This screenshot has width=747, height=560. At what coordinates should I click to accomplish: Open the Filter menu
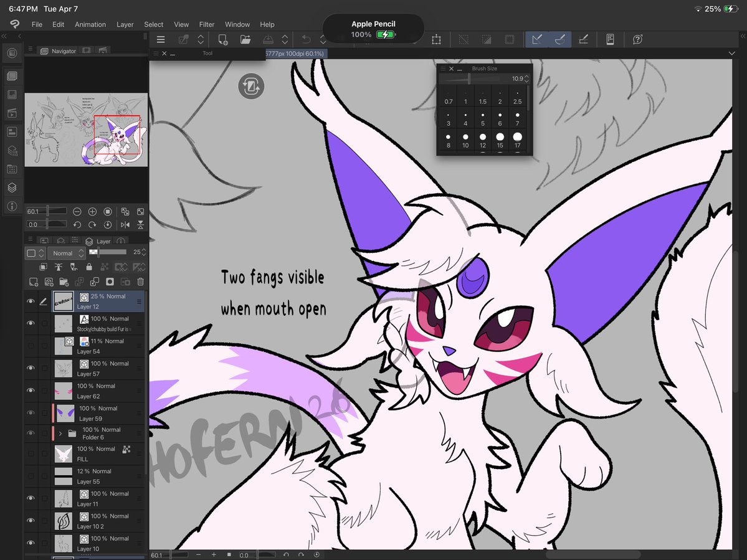(206, 24)
